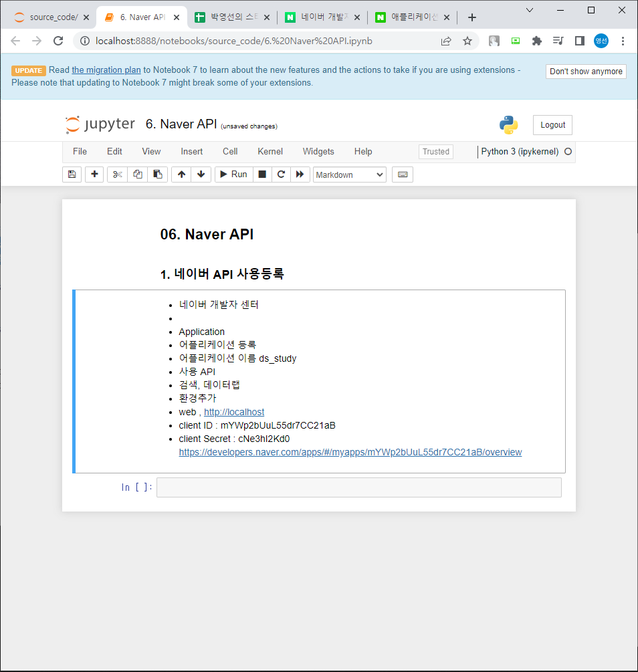The image size is (638, 672).
Task: Open the browser extensions puzzle icon
Action: click(x=537, y=41)
